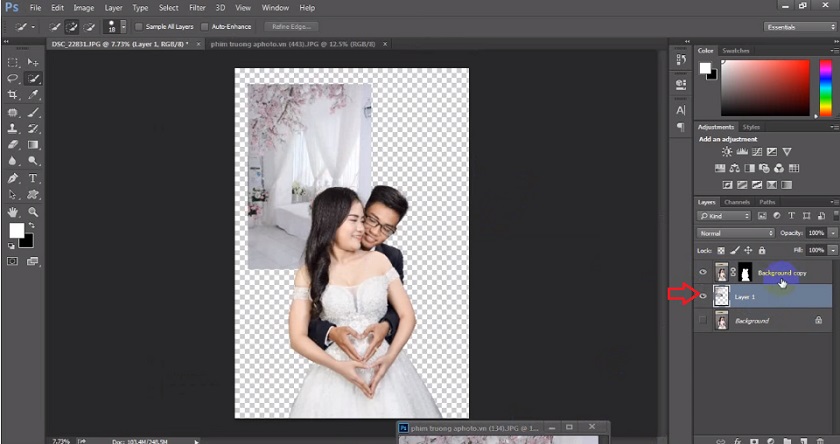Toggle lock transparent pixels
840x444 pixels.
click(721, 250)
